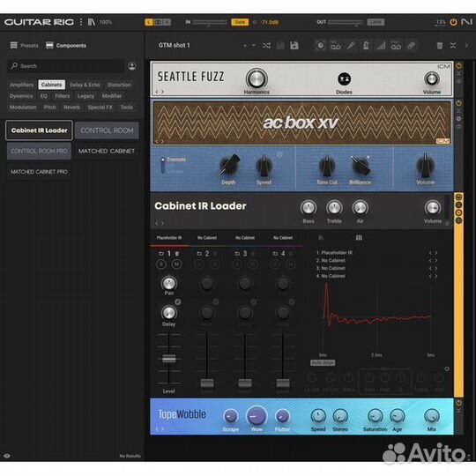Image resolution: width=476 pixels, height=476 pixels.
Task: Click the second tape deck icon
Action: click(396, 46)
